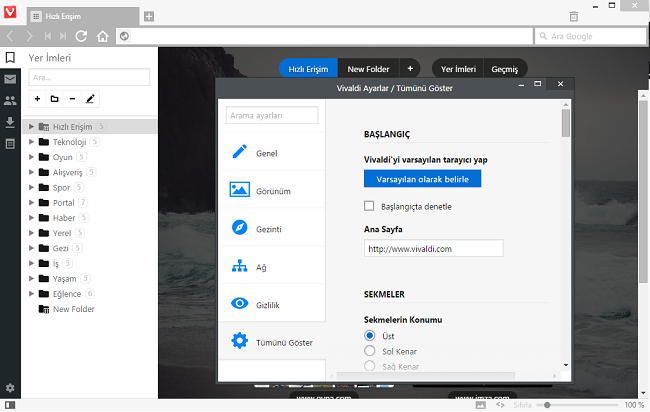Open closed tabs trash icon
This screenshot has height=412, width=650.
click(573, 16)
